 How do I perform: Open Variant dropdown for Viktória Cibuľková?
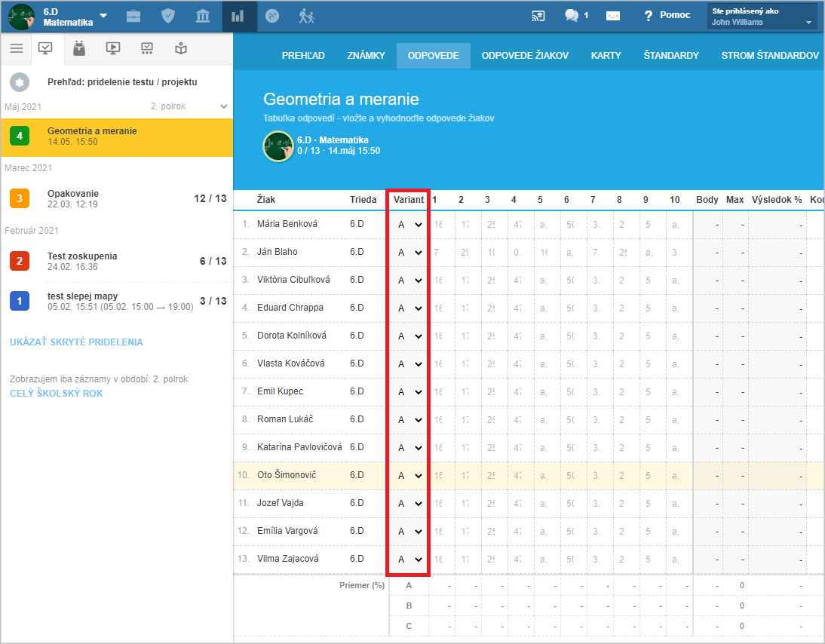tap(410, 281)
